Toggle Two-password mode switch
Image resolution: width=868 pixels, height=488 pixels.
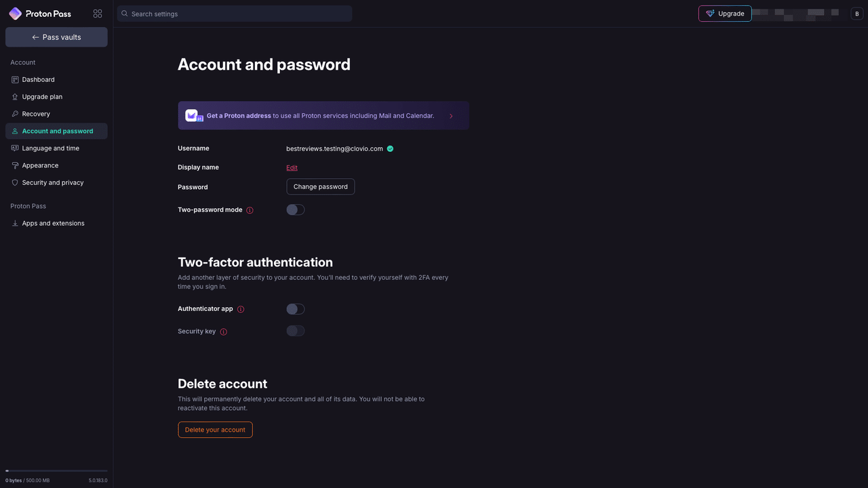click(x=295, y=209)
